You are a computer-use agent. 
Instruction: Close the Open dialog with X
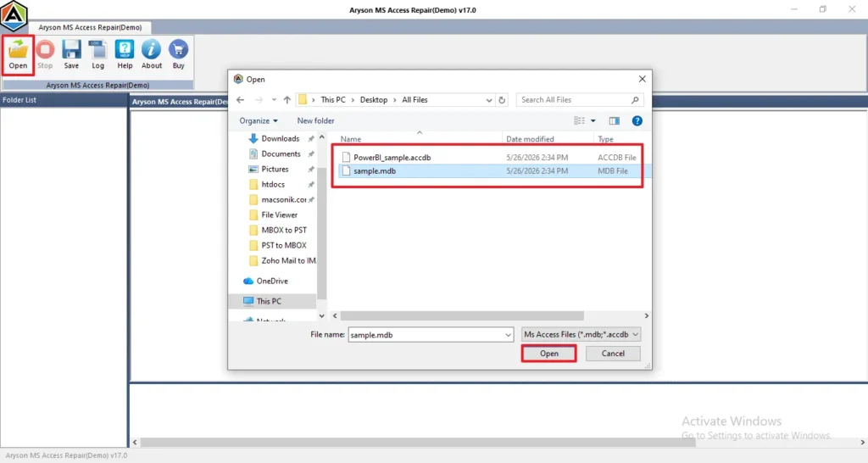[x=643, y=79]
